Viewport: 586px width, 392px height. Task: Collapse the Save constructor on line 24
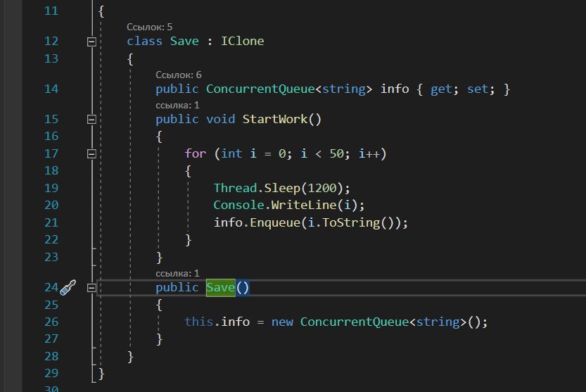click(x=91, y=288)
